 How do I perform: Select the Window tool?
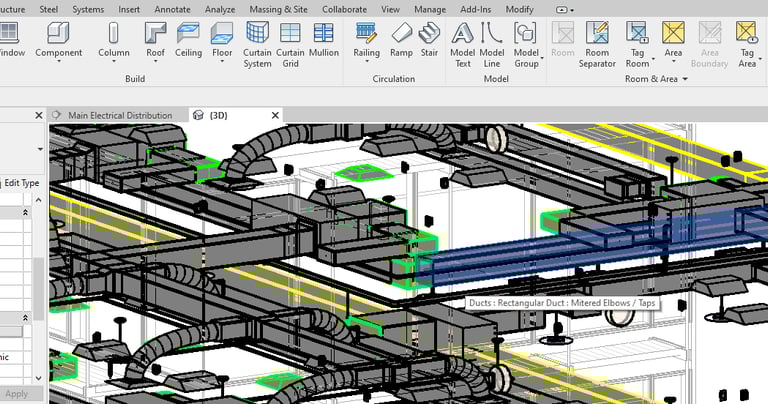tap(10, 40)
